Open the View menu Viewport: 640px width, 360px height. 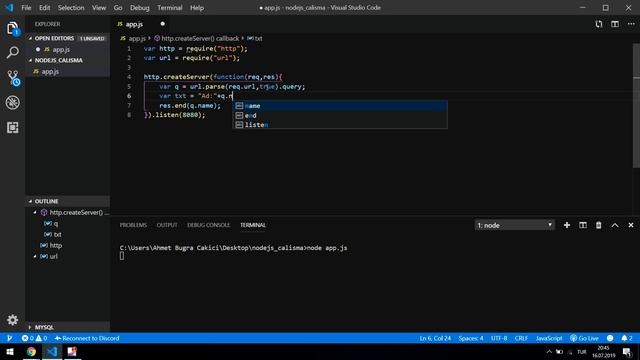pyautogui.click(x=99, y=8)
